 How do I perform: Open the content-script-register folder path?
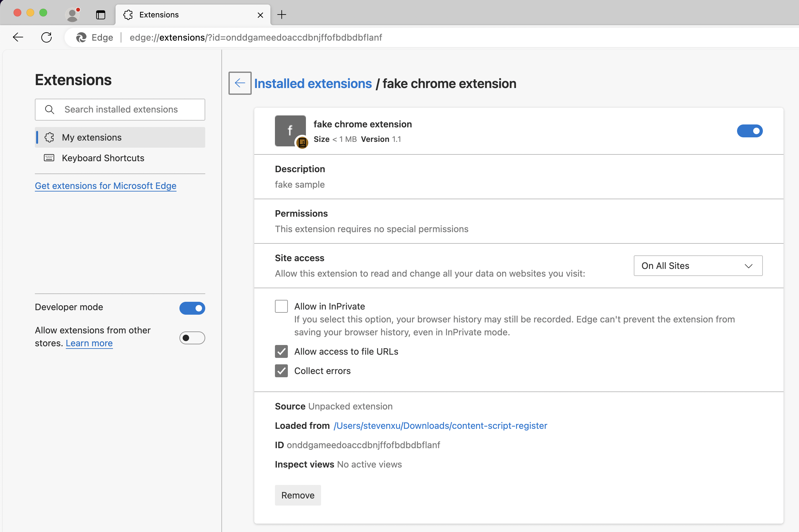(440, 426)
